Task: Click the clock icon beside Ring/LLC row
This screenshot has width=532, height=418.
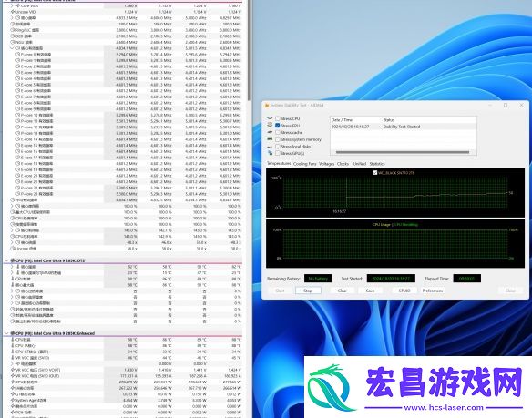Action: pos(13,30)
